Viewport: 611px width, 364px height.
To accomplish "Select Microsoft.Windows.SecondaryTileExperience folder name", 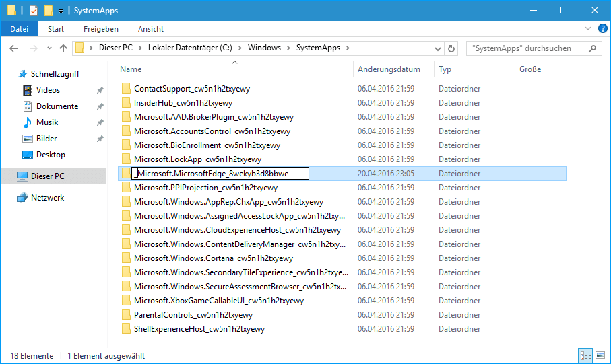I will pyautogui.click(x=241, y=272).
